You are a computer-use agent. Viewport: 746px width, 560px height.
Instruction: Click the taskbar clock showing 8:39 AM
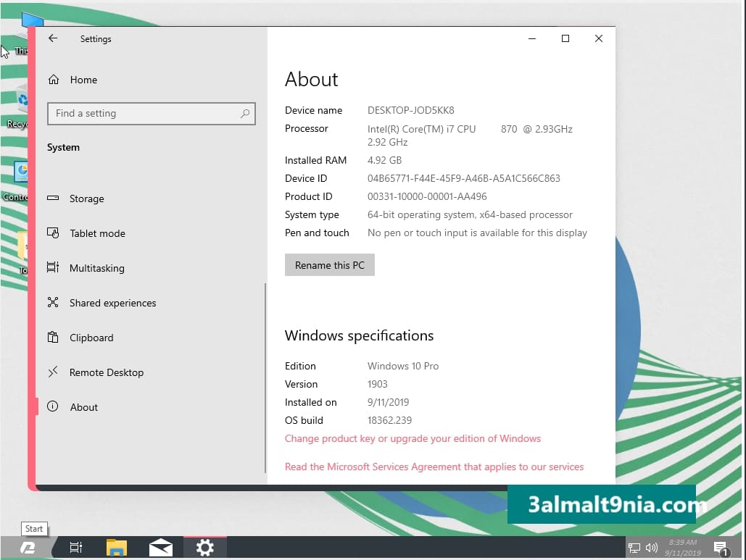coord(683,548)
